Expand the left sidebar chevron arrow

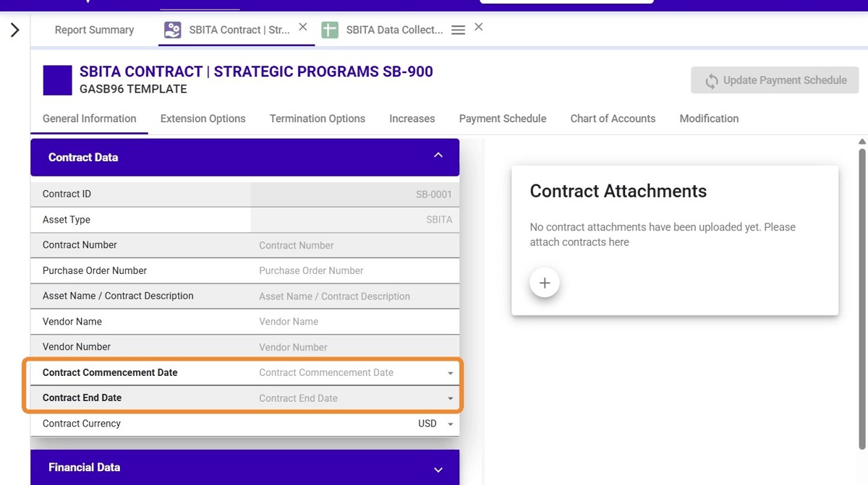point(14,30)
